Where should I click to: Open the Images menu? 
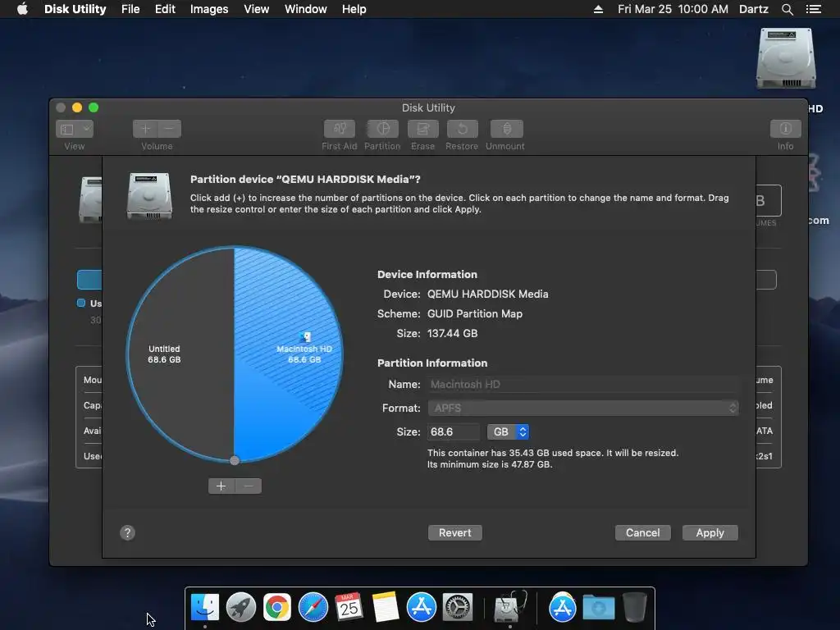[x=209, y=9]
